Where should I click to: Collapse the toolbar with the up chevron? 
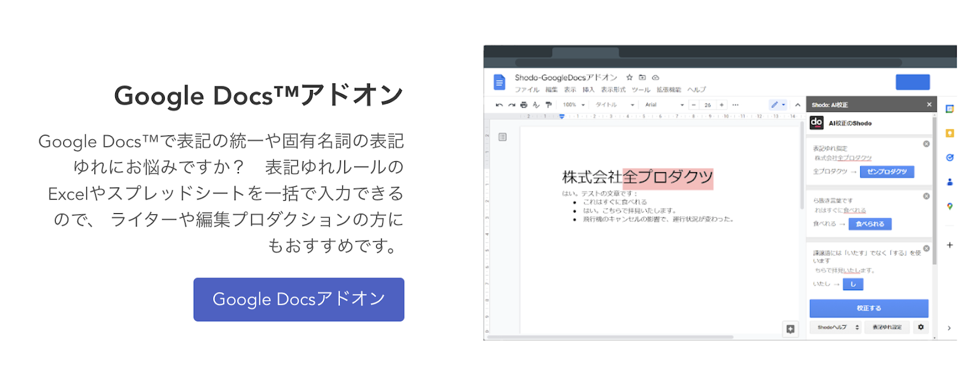point(797,105)
